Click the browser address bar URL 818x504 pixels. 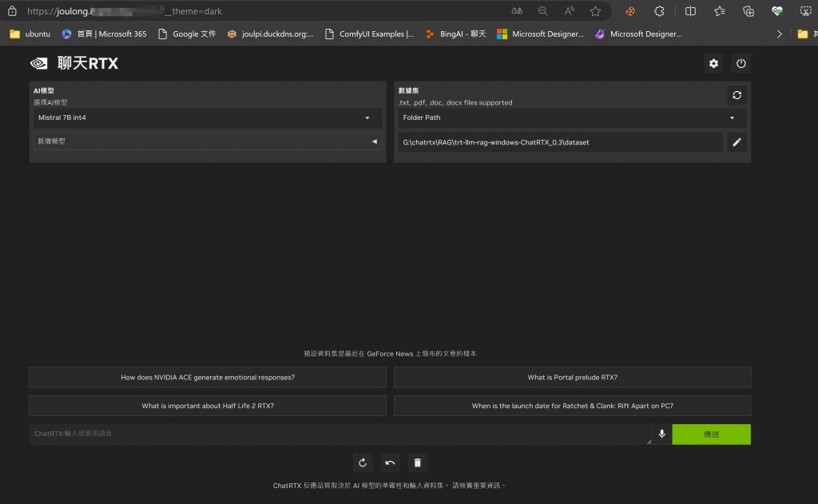[x=125, y=11]
